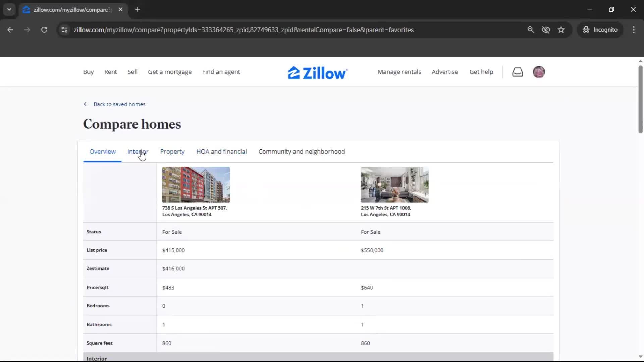The height and width of the screenshot is (362, 644).
Task: Click the Manage rentals link
Action: point(399,72)
